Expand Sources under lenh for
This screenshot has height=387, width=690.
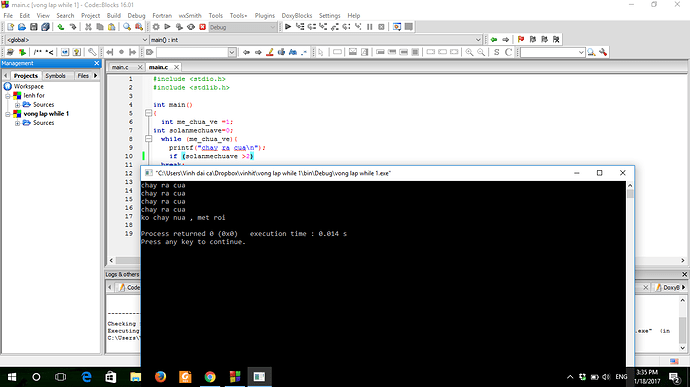pyautogui.click(x=17, y=105)
